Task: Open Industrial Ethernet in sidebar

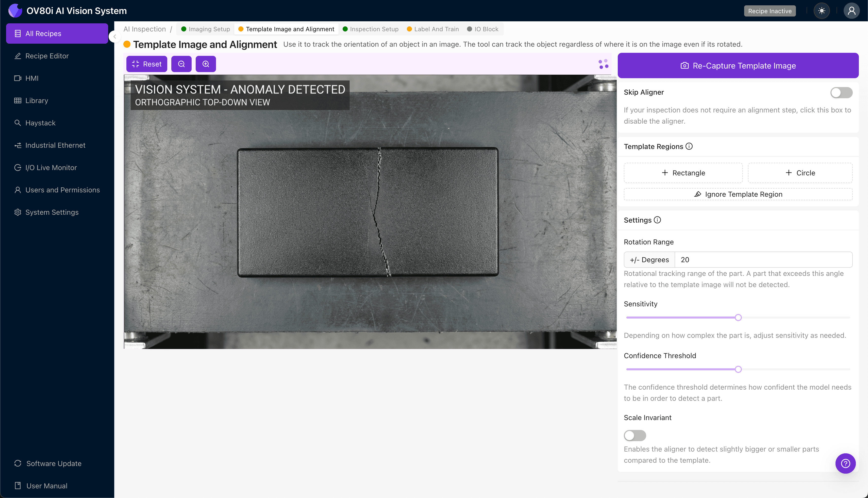Action: coord(55,145)
